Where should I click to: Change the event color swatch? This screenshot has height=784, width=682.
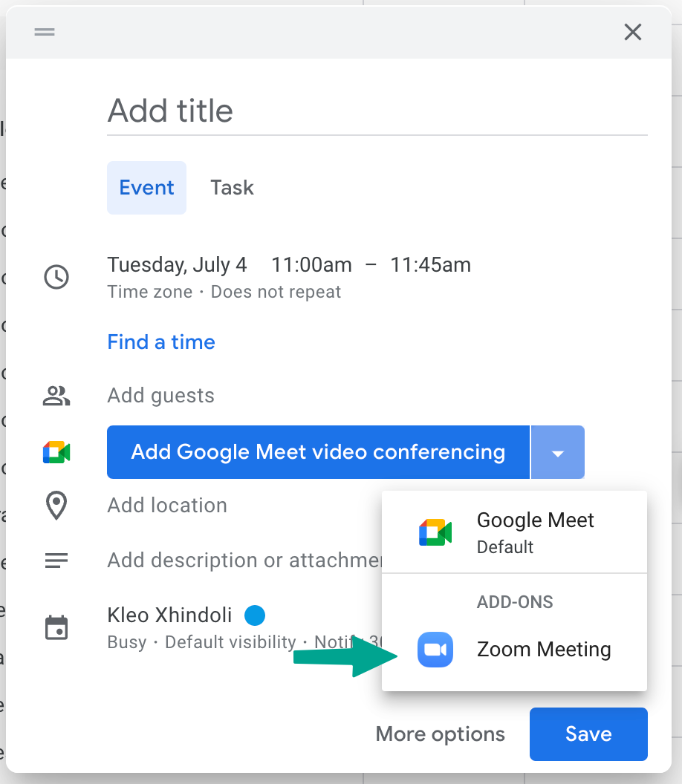pyautogui.click(x=256, y=615)
